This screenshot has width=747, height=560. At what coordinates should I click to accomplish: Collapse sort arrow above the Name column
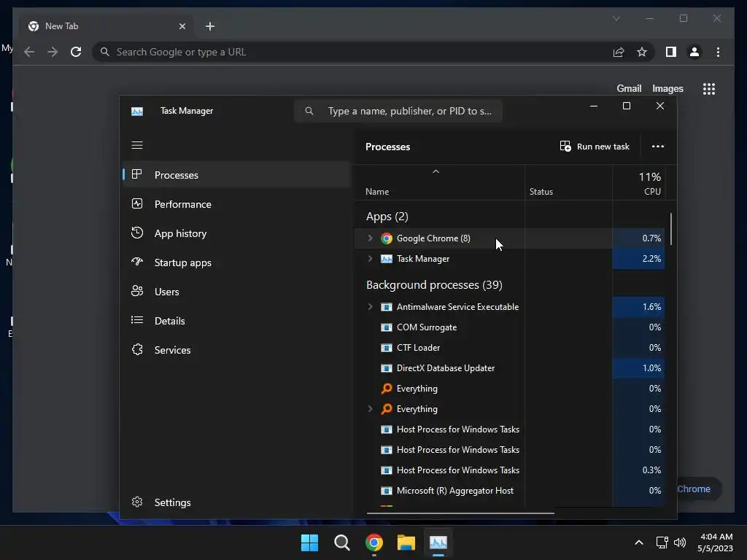(436, 171)
